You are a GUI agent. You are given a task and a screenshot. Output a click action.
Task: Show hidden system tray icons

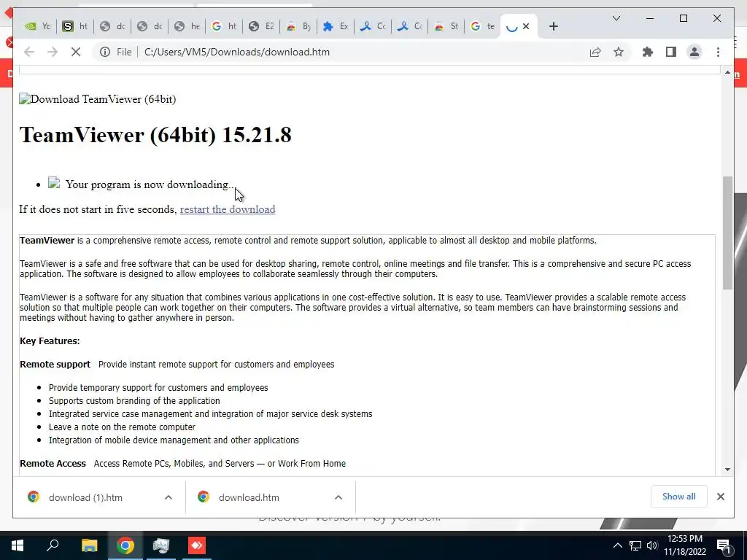(617, 545)
